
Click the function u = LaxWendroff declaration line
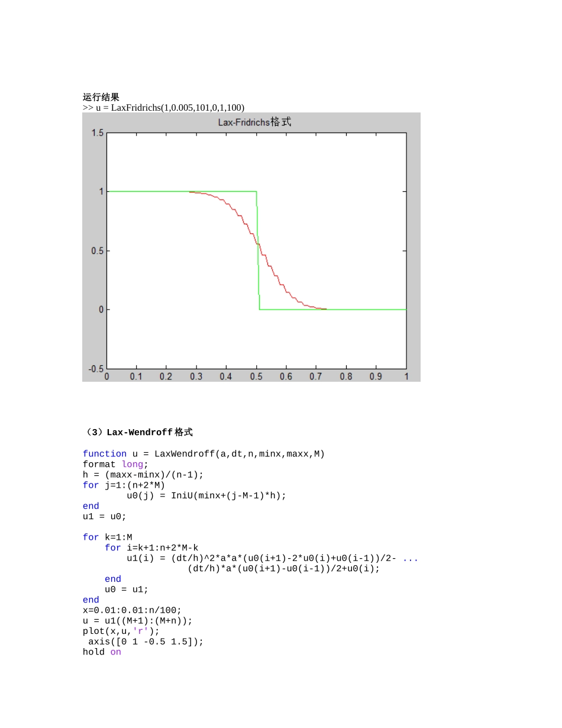click(x=204, y=454)
